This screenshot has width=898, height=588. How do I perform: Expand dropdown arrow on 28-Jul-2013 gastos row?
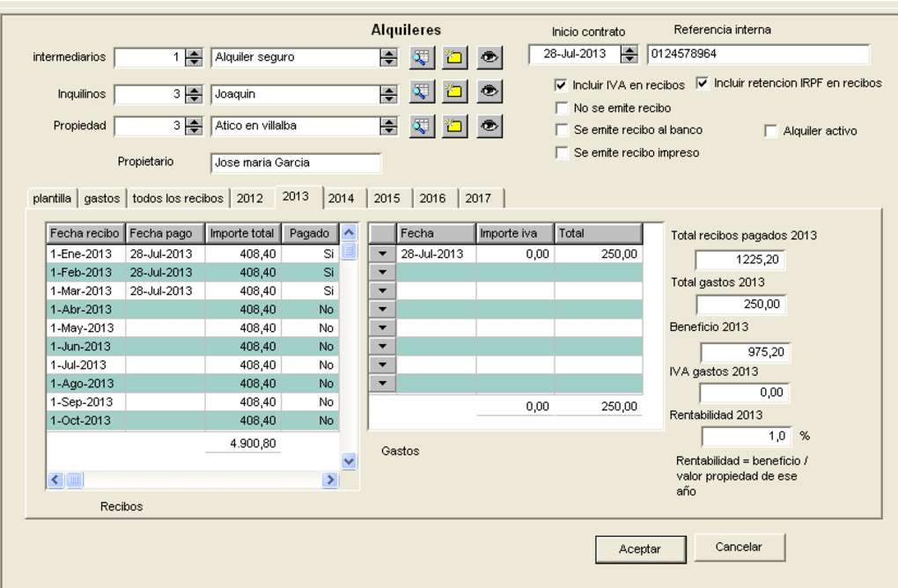click(x=383, y=254)
